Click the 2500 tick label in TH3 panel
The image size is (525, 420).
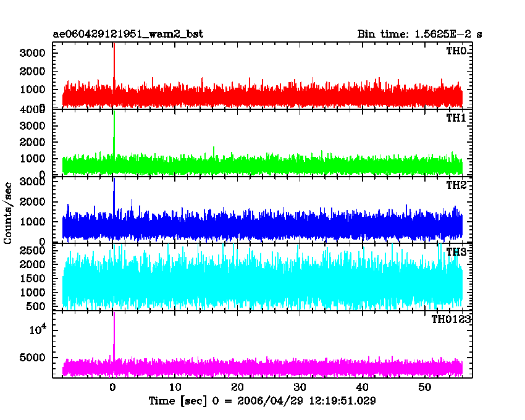pos(33,251)
